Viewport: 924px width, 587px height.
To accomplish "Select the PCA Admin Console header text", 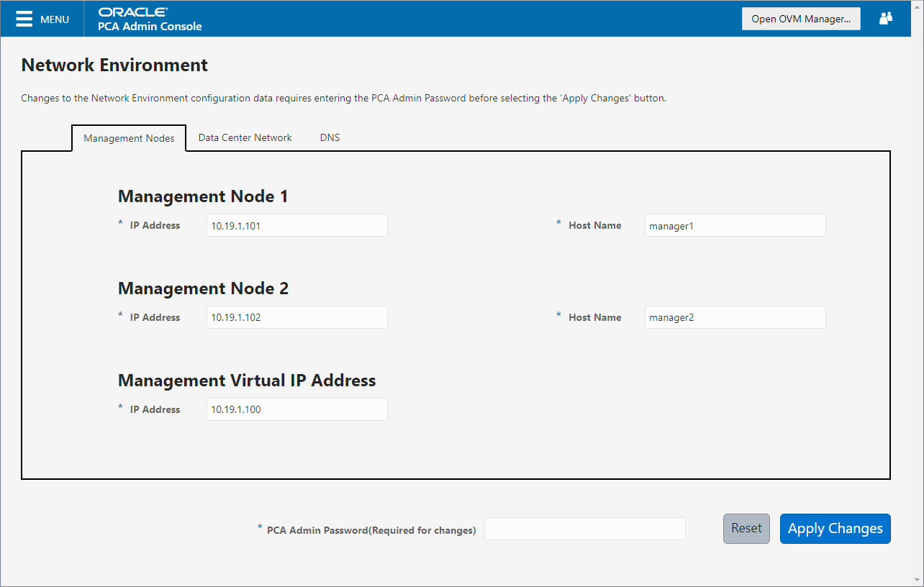I will coord(150,26).
